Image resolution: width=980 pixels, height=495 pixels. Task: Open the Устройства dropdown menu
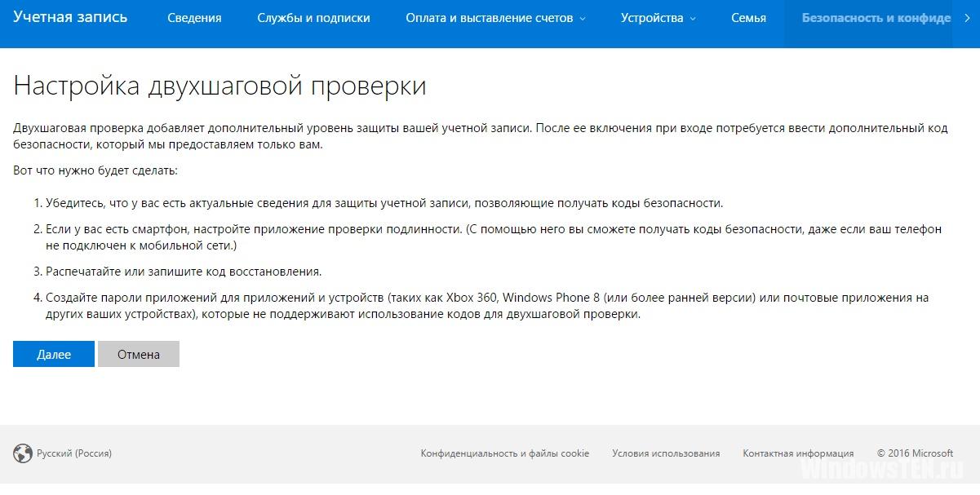coord(658,18)
